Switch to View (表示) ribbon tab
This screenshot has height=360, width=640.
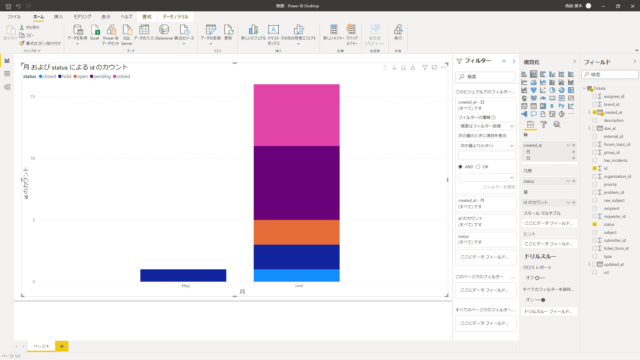106,17
